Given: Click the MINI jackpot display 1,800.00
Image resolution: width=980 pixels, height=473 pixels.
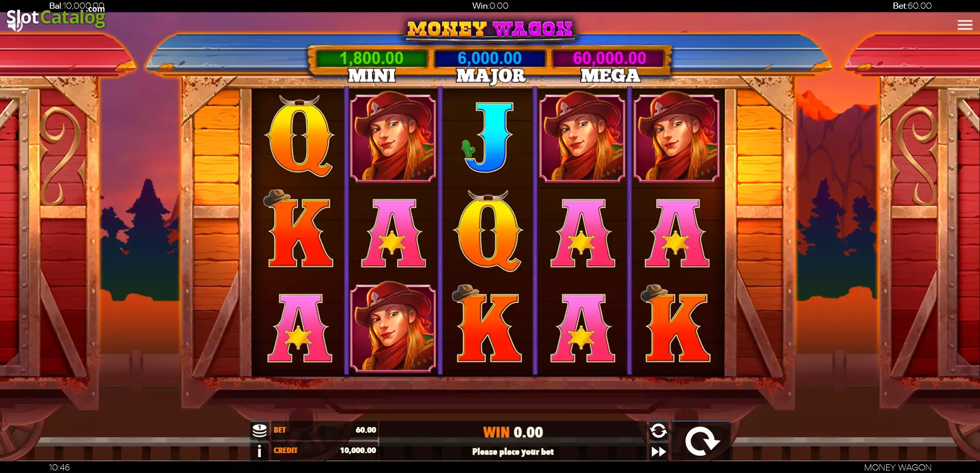Looking at the screenshot, I should pyautogui.click(x=372, y=58).
